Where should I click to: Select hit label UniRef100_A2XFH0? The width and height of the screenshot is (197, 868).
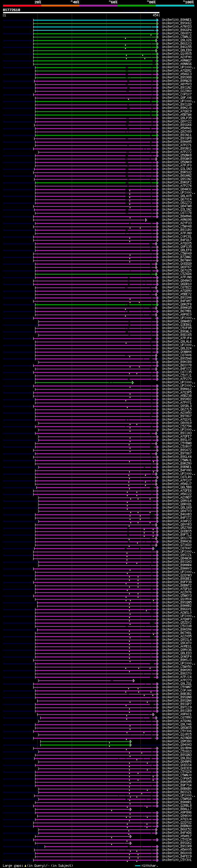[x=176, y=57]
